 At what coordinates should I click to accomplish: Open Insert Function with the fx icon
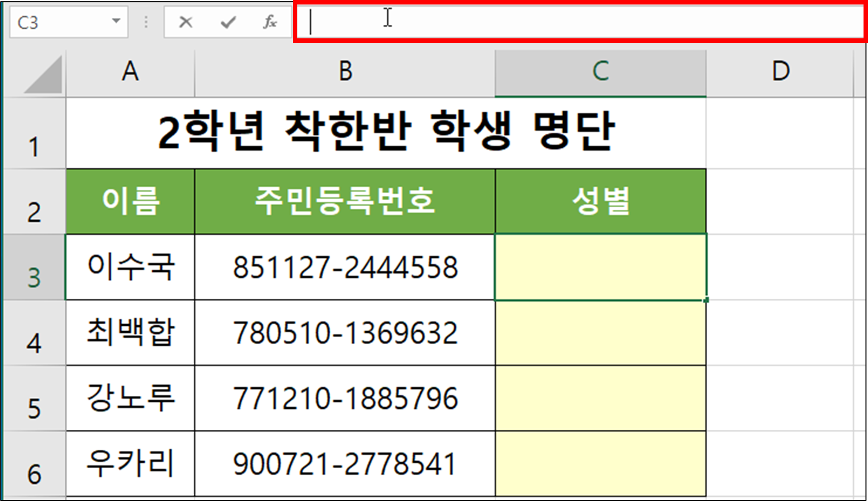(x=269, y=22)
